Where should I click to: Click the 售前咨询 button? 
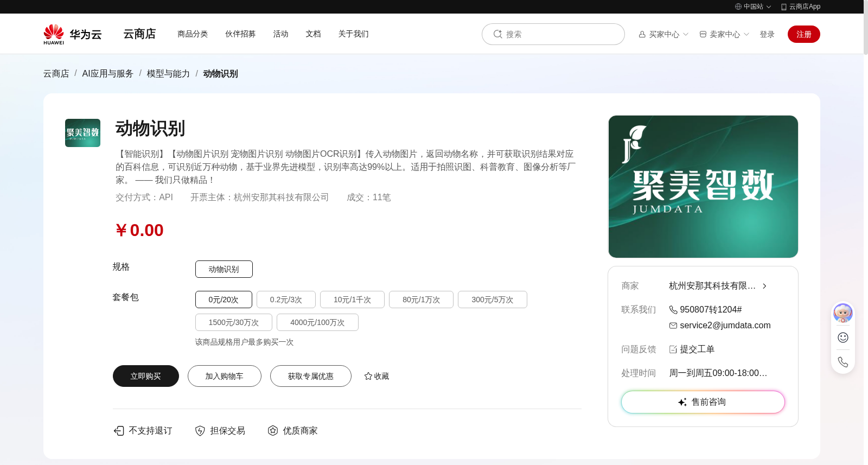pos(703,402)
